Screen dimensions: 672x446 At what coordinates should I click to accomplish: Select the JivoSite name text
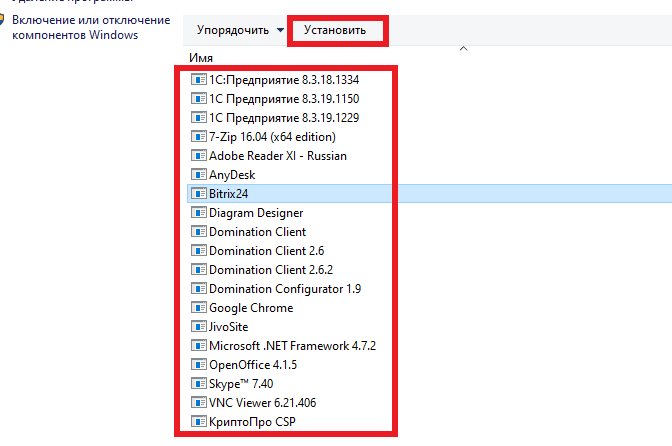point(228,327)
